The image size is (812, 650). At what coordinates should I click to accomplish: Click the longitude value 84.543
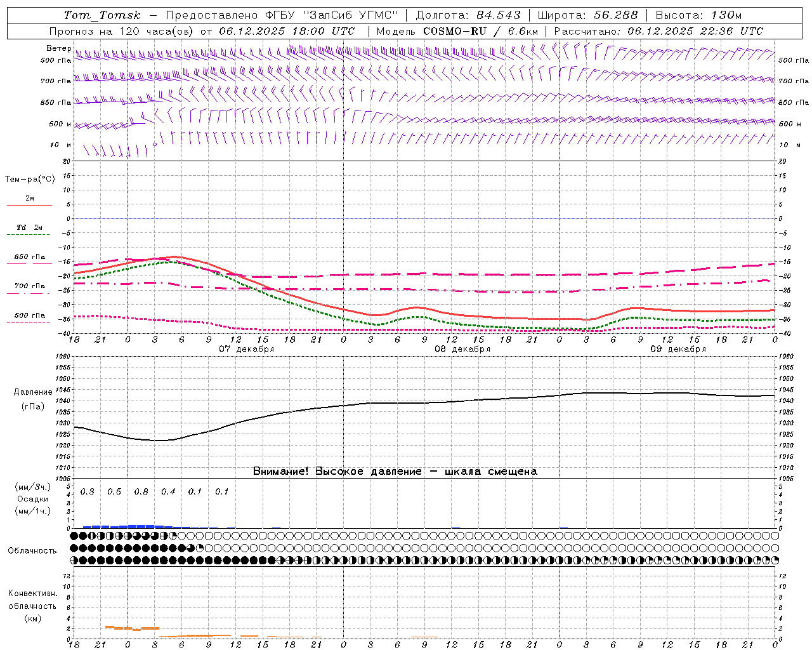point(498,15)
